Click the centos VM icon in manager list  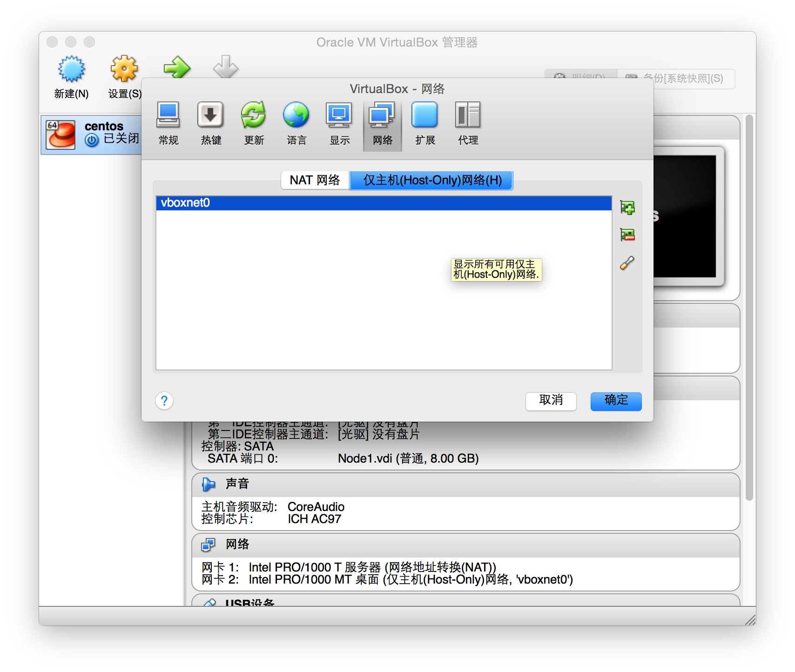click(x=61, y=135)
